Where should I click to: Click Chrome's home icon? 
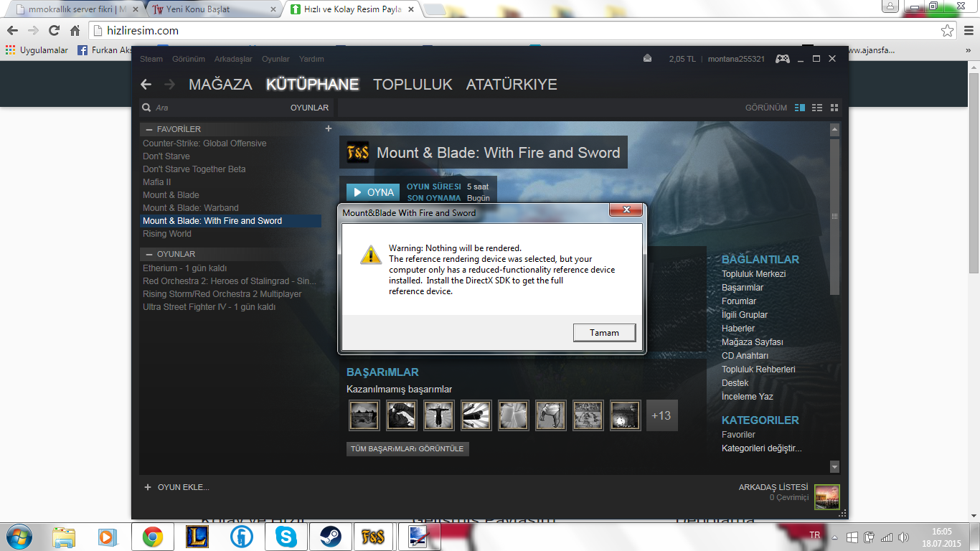[75, 31]
